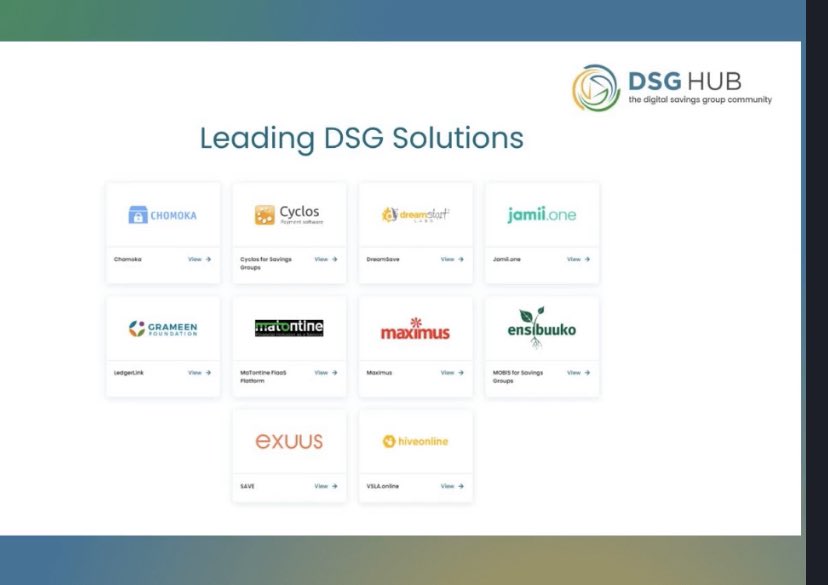Viewport: 828px width, 585px height.
Task: View Cyclos for Savings Groups
Action: pyautogui.click(x=326, y=259)
